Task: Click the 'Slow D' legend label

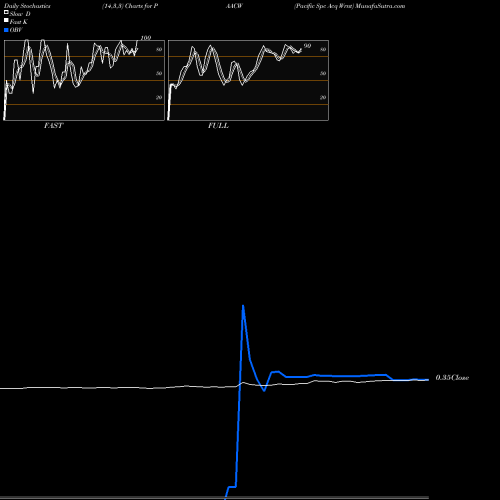Action: pyautogui.click(x=20, y=14)
